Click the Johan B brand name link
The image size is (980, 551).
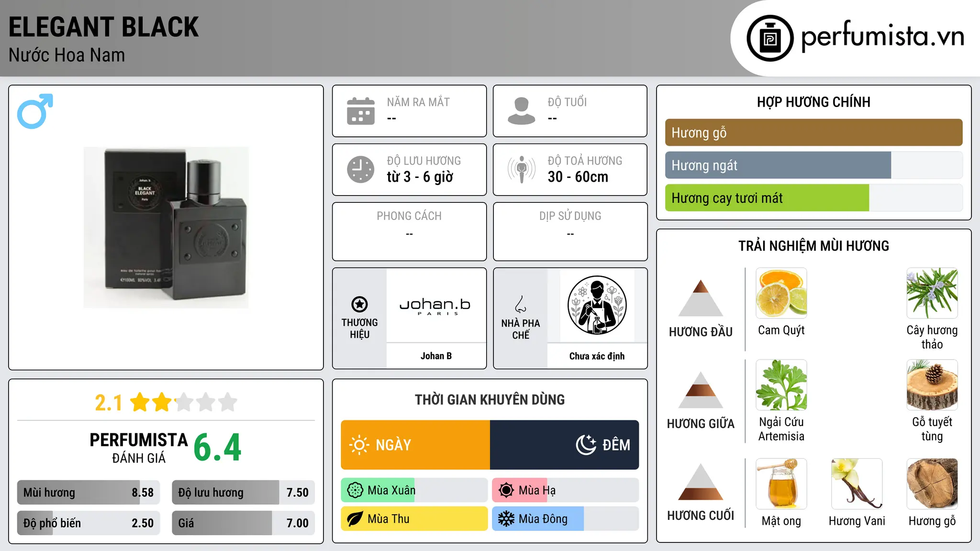click(x=436, y=356)
